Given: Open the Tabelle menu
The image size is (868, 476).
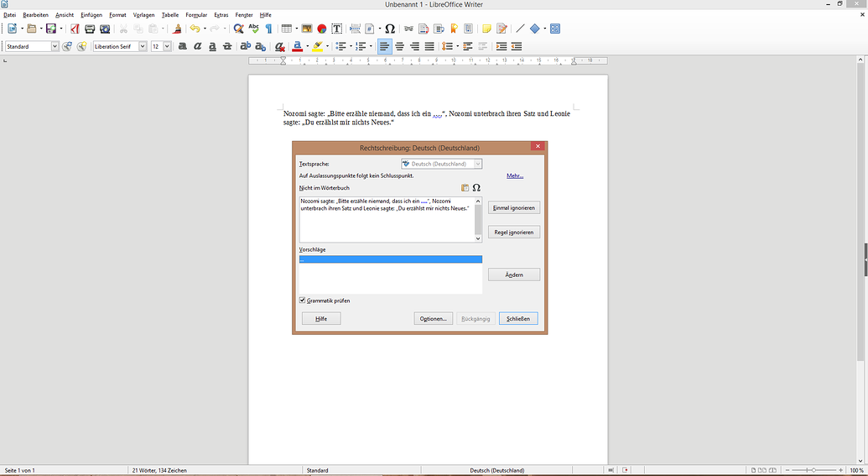Looking at the screenshot, I should click(170, 15).
